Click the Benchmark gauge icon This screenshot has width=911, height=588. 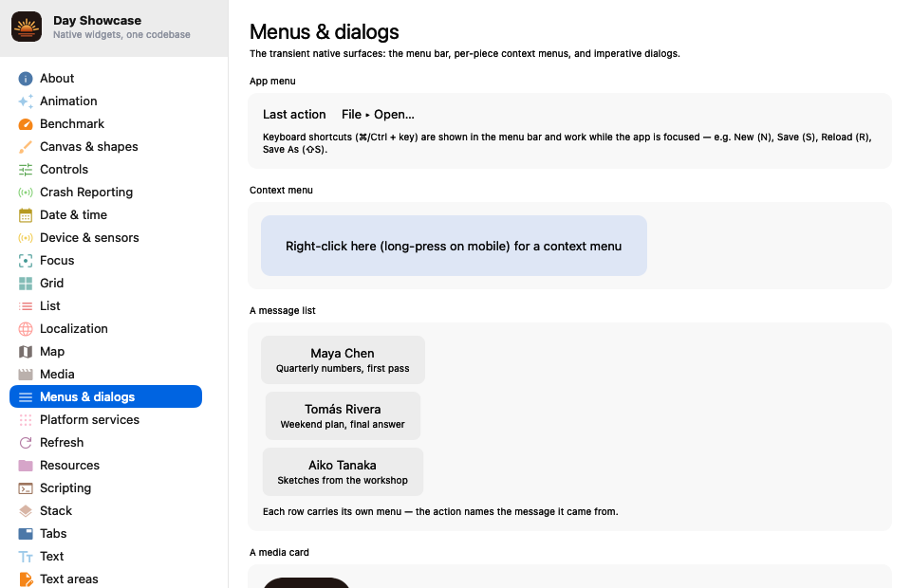click(x=26, y=123)
